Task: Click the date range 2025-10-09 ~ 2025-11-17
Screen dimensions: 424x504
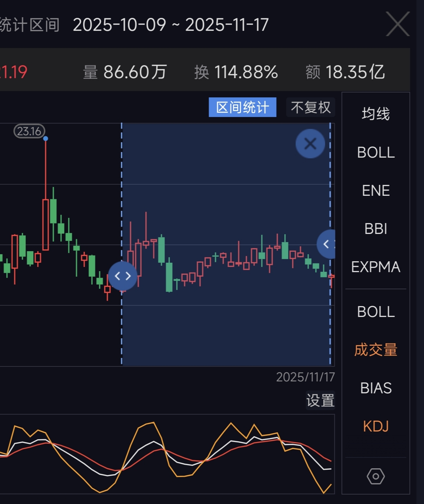Action: point(171,25)
